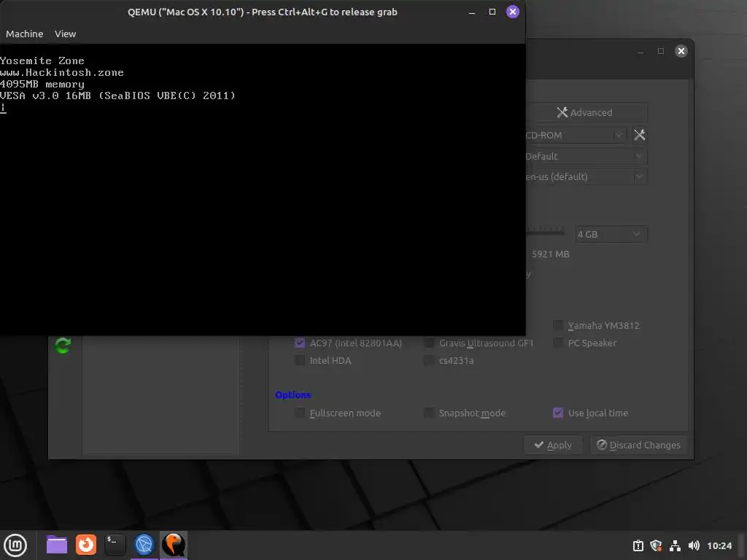Open the Terminal from taskbar

click(115, 545)
